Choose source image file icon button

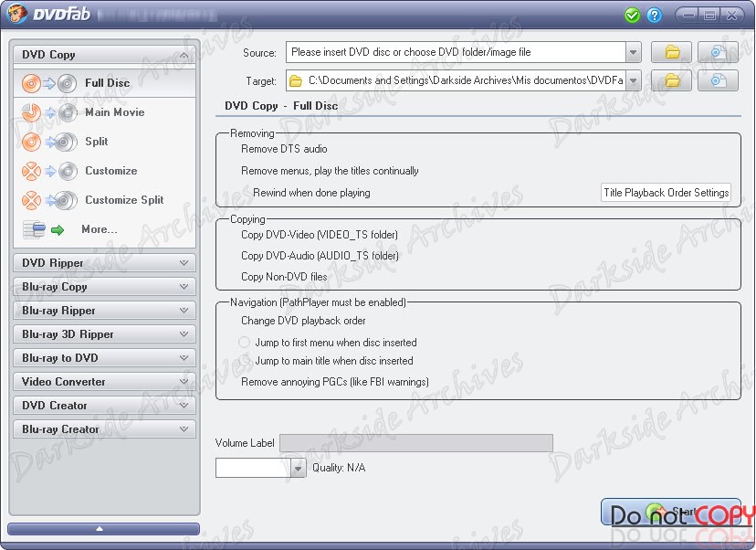point(718,52)
